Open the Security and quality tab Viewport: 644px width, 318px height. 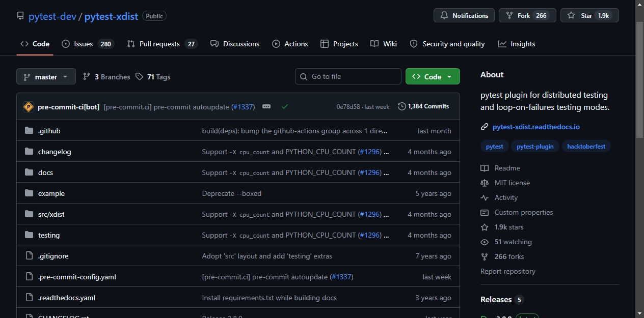coord(447,44)
